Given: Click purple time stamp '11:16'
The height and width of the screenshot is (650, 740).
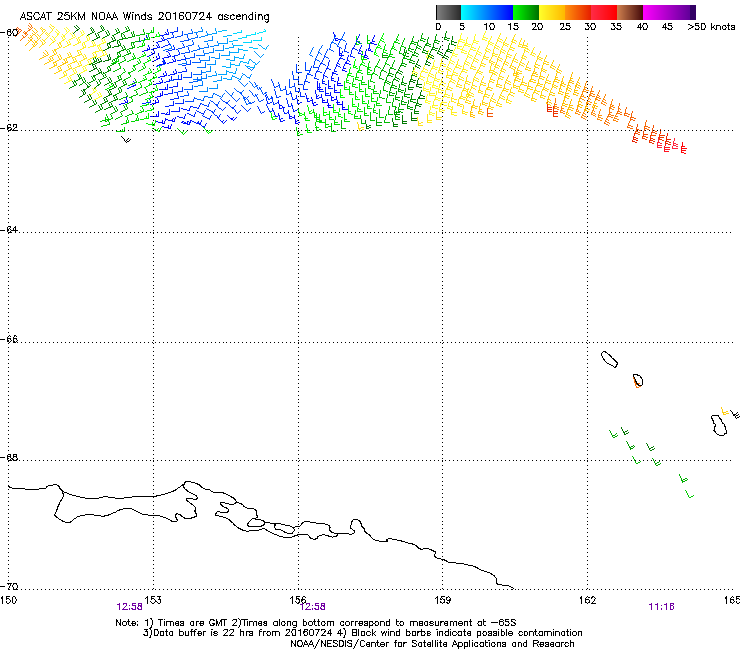Looking at the screenshot, I should pos(661,607).
